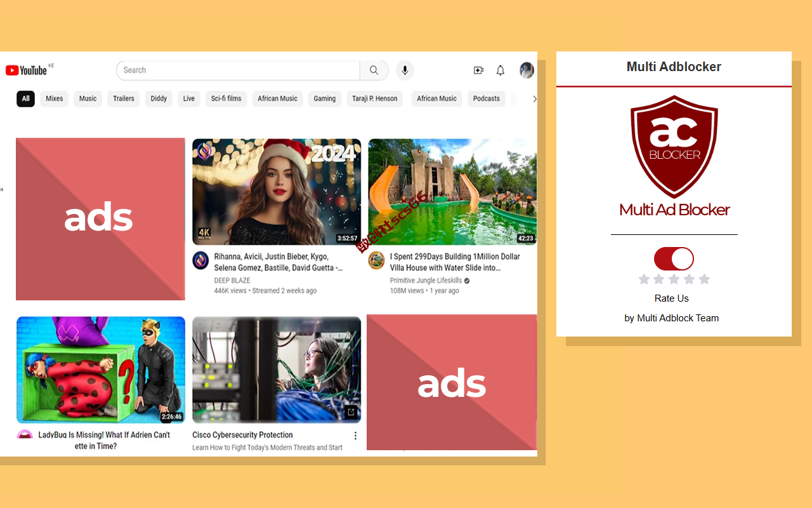Click the third rating star
The height and width of the screenshot is (508, 812).
coord(674,279)
